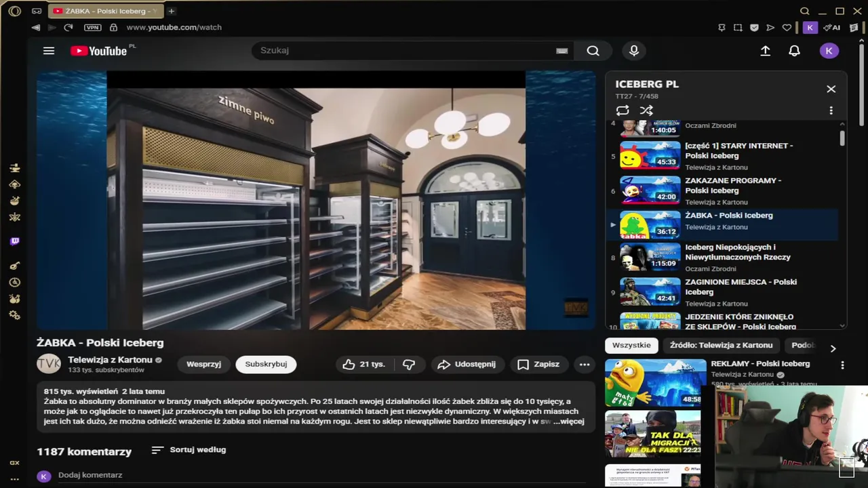Open the Twitch sidebar panel
Viewport: 868px width, 488px height.
pyautogui.click(x=14, y=241)
